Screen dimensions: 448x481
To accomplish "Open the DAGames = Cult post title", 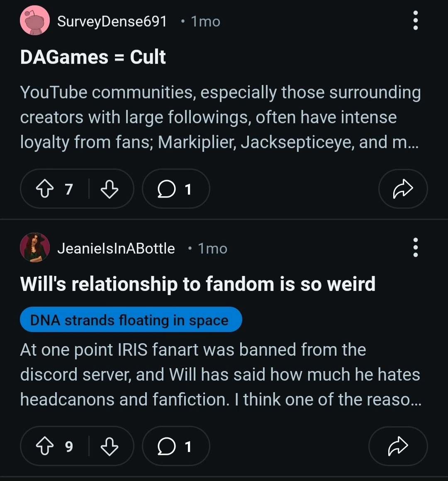I will (93, 57).
